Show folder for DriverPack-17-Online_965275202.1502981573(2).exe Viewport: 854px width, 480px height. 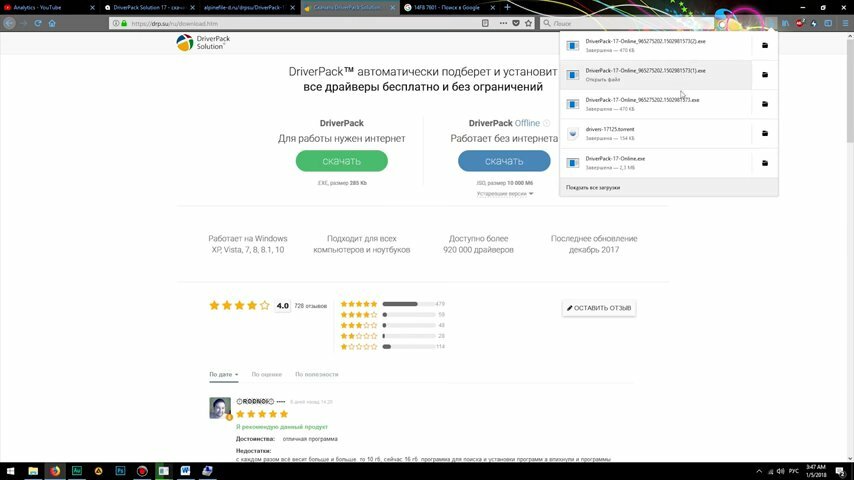click(765, 45)
